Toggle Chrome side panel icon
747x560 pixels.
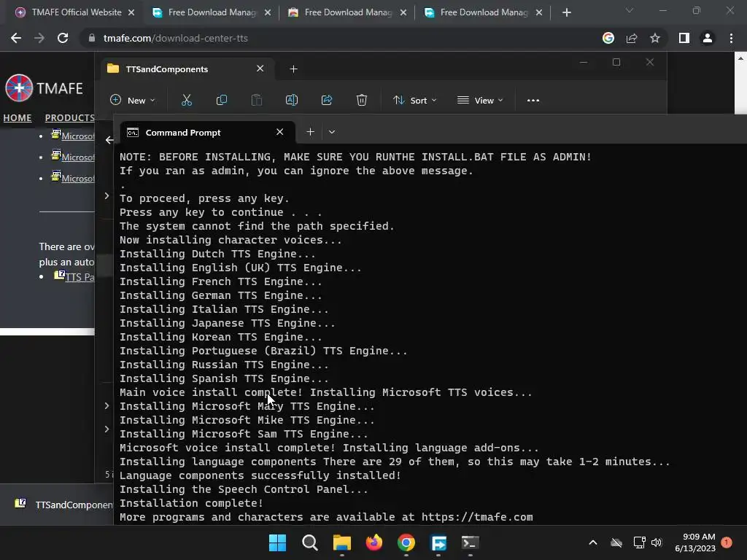(x=684, y=38)
